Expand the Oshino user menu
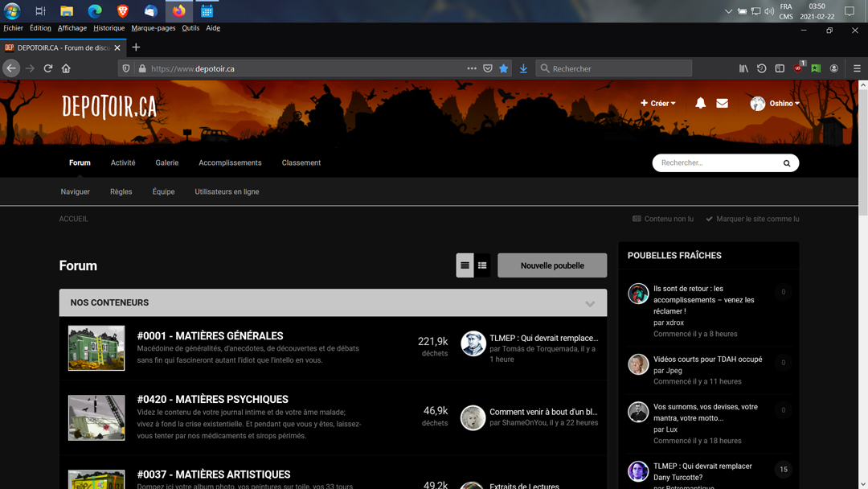 pos(775,103)
